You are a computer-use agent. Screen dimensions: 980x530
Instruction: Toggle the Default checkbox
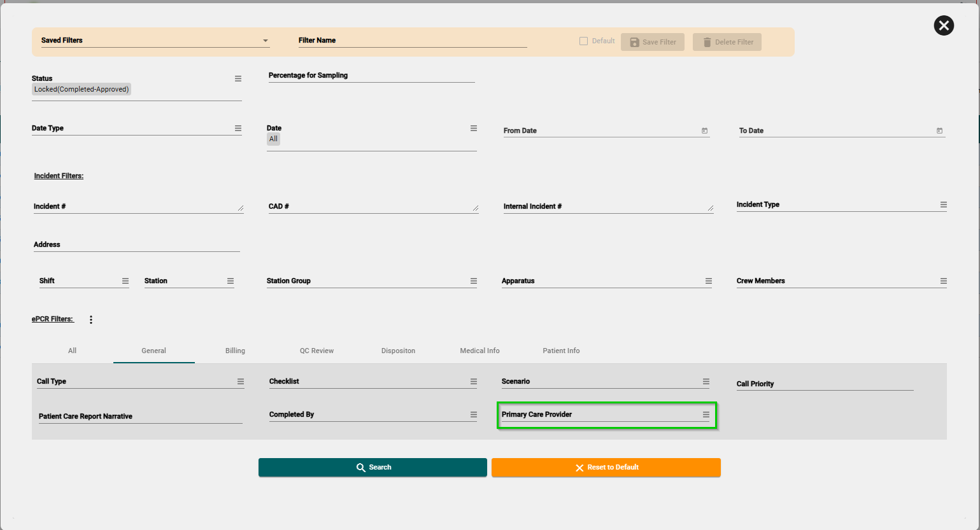point(583,41)
